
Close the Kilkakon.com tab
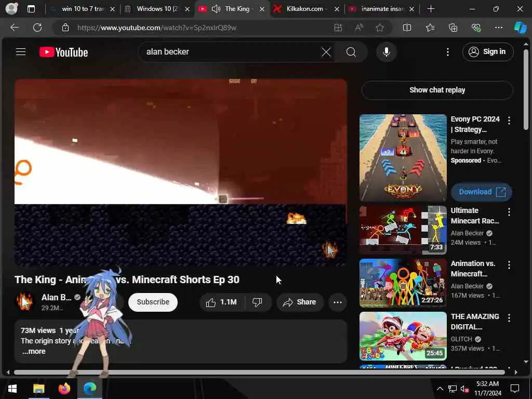[x=337, y=9]
